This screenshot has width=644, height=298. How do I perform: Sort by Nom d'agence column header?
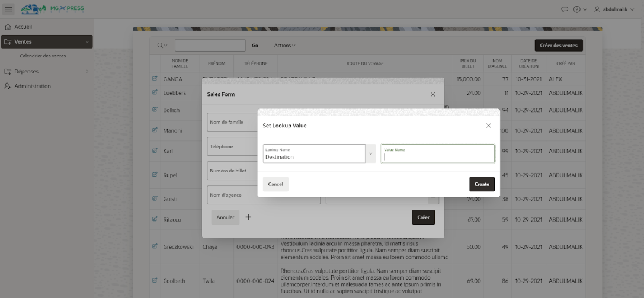click(498, 63)
